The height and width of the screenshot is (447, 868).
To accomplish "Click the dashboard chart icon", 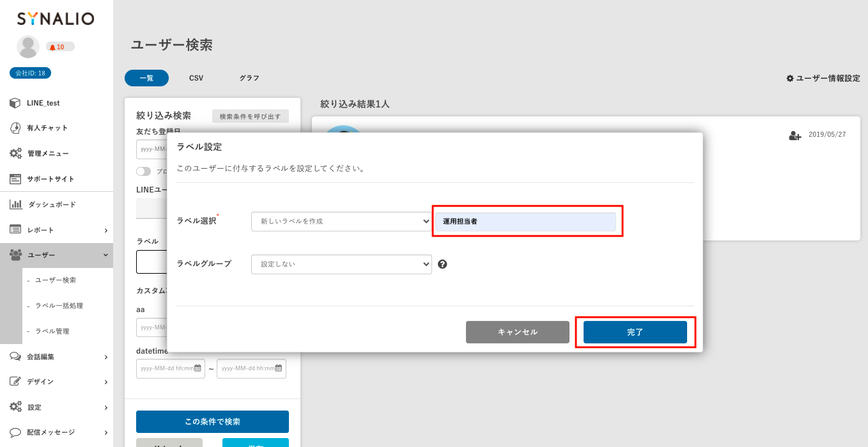I will coord(16,205).
